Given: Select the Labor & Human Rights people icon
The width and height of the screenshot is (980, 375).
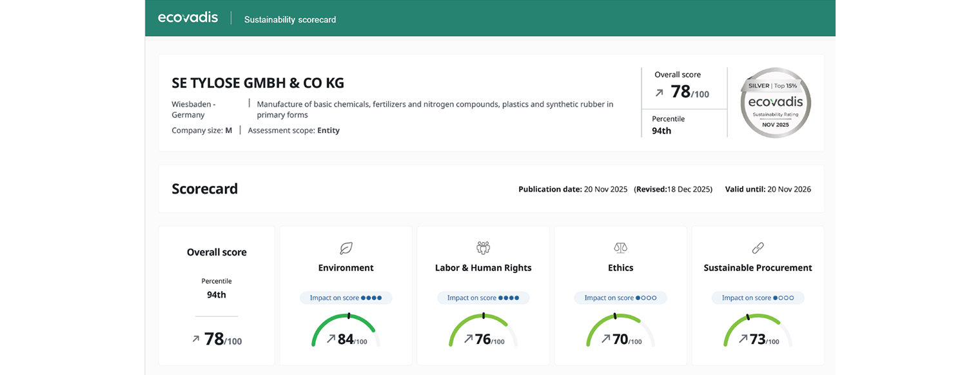Looking at the screenshot, I should click(x=483, y=247).
